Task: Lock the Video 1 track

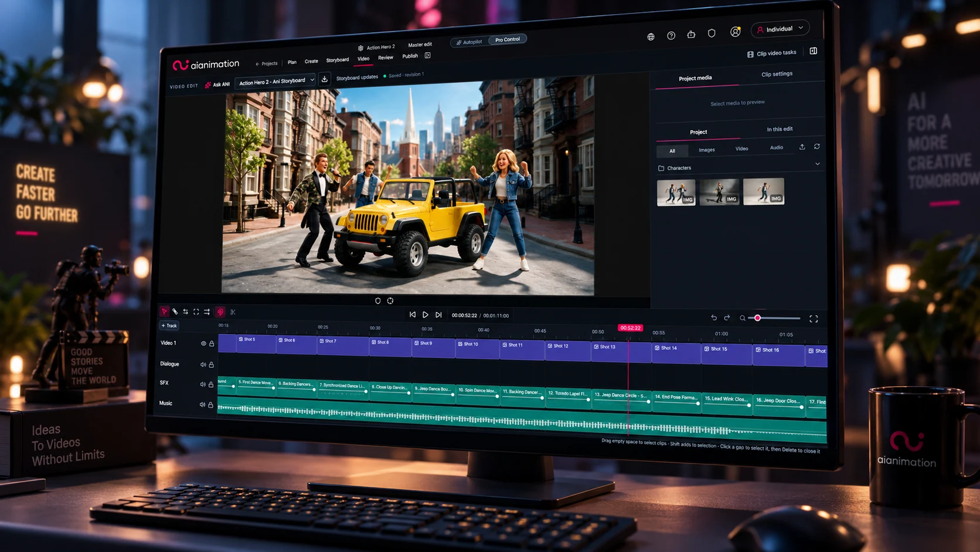Action: 212,343
